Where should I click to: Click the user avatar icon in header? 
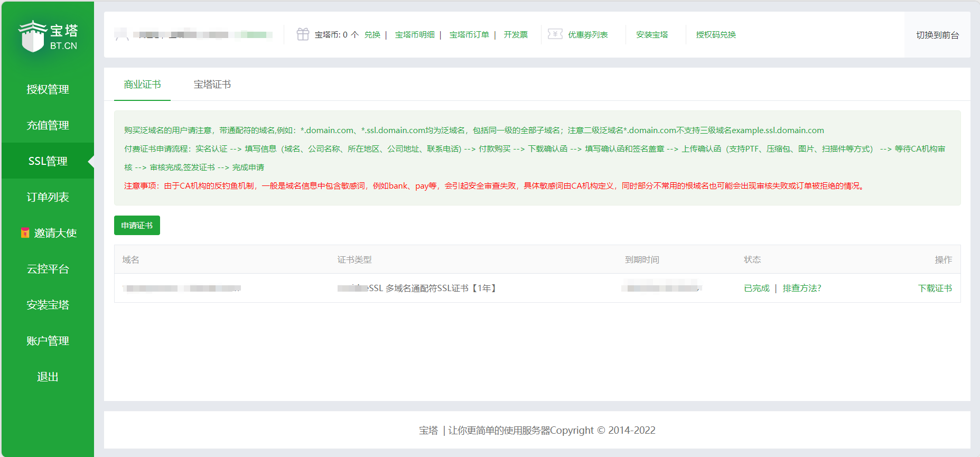[x=122, y=35]
